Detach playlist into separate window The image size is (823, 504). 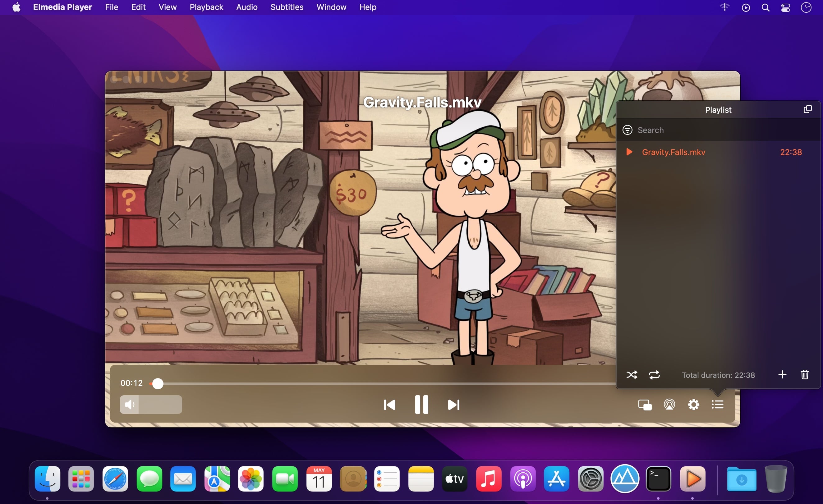[x=807, y=109]
